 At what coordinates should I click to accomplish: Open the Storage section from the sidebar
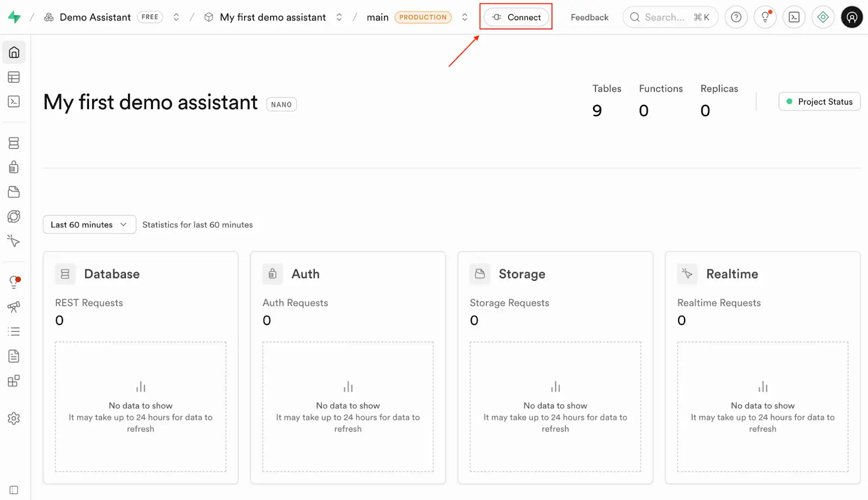[14, 191]
